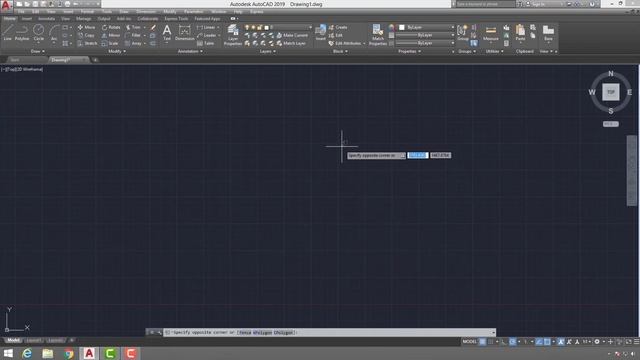Open Layer Properties manager
This screenshot has height=360, width=640.
click(233, 34)
